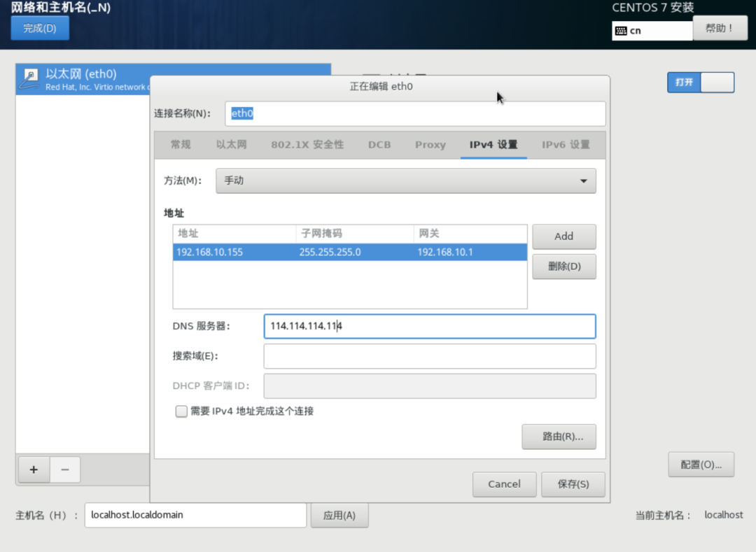Select the IPv4 设置 tab
756x552 pixels.
click(x=493, y=145)
